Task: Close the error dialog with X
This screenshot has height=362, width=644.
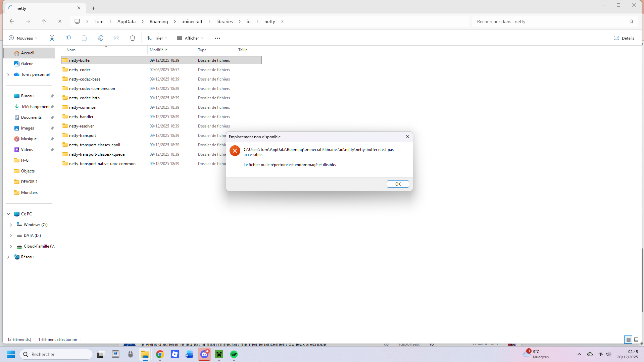Action: click(x=408, y=137)
